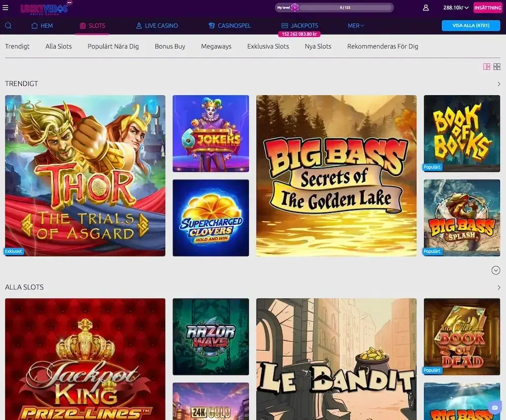Click the Live Casino cards icon
506x420 pixels.
pos(138,25)
